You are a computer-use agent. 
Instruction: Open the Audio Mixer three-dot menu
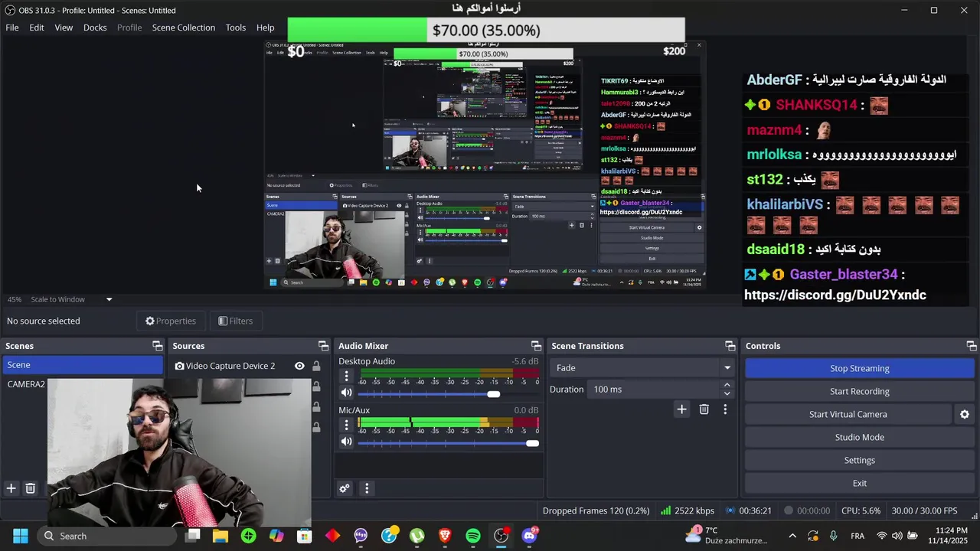(x=367, y=488)
